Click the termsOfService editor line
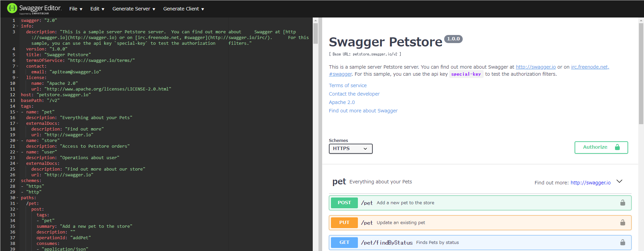 [x=81, y=60]
